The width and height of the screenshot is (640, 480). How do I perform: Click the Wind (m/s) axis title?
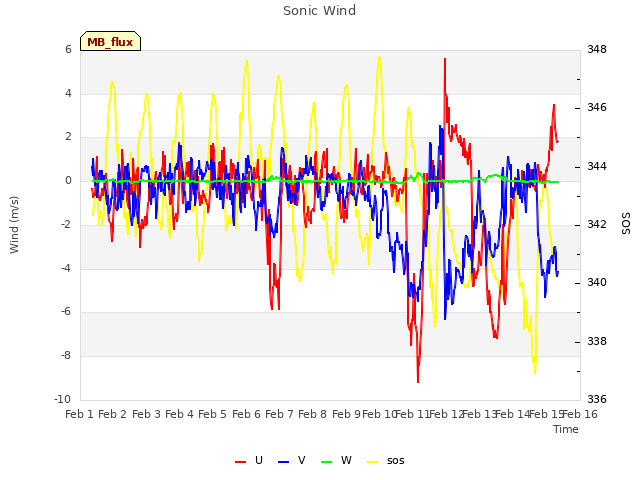tap(14, 225)
